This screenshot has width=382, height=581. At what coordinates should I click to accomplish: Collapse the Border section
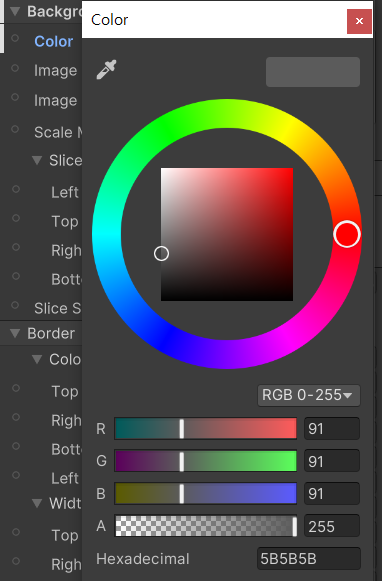(15, 333)
